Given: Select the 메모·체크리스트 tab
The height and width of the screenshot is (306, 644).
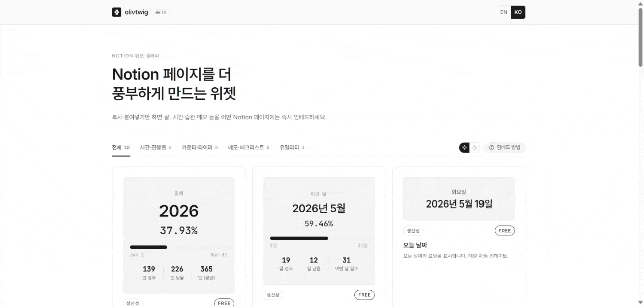Looking at the screenshot, I should 249,147.
